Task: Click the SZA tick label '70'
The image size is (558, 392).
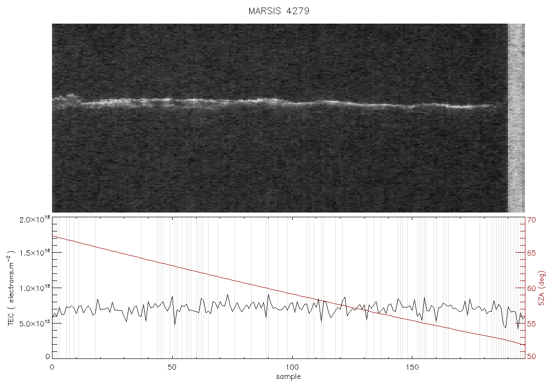Action: click(x=532, y=220)
